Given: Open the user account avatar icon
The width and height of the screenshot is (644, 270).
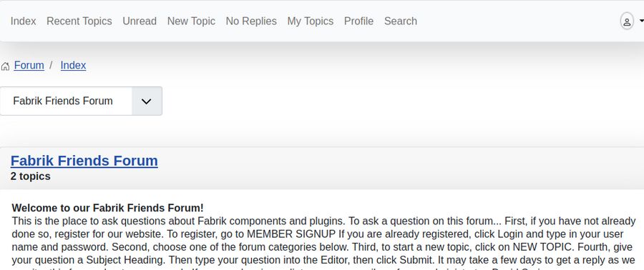Looking at the screenshot, I should tap(627, 21).
